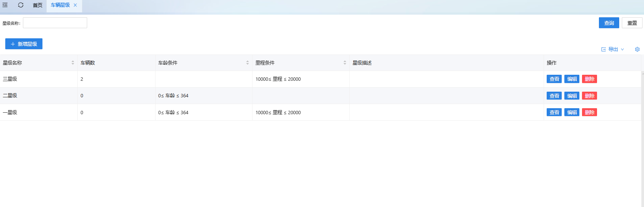
Task: Select the 车辆星级 tab
Action: (x=60, y=5)
